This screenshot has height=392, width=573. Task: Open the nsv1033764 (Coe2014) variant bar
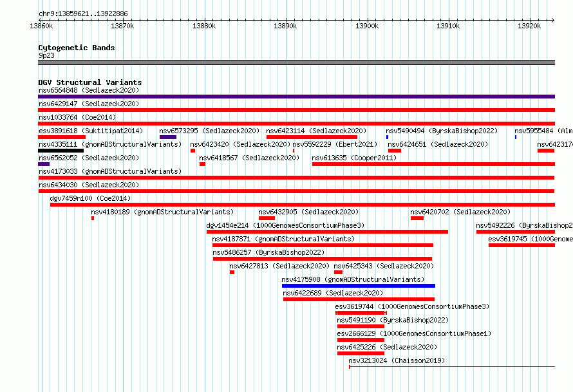[296, 124]
